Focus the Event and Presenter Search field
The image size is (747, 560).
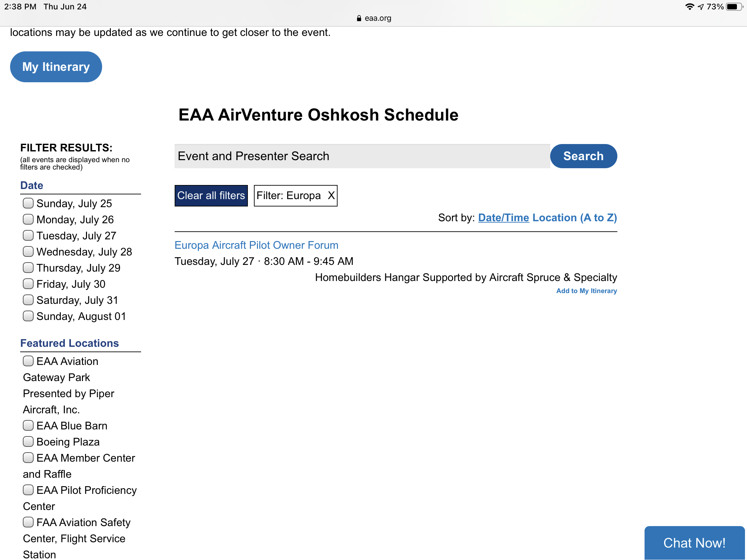pos(362,156)
